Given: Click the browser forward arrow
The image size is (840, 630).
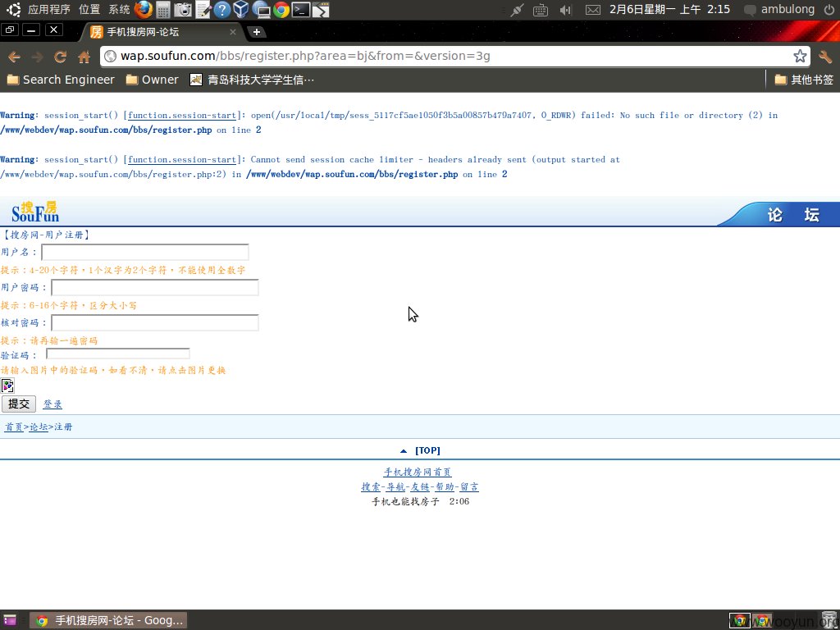Looking at the screenshot, I should tap(37, 57).
